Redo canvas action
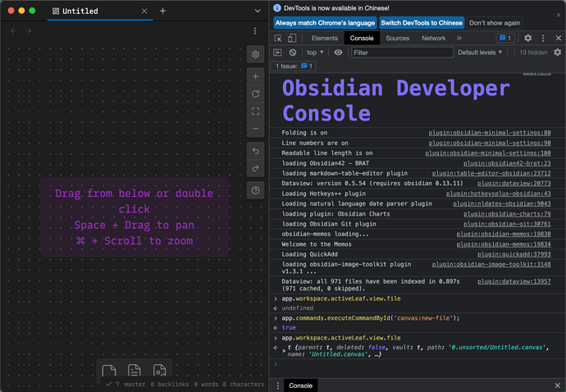Screen dimensions: 566x392 click(x=256, y=168)
